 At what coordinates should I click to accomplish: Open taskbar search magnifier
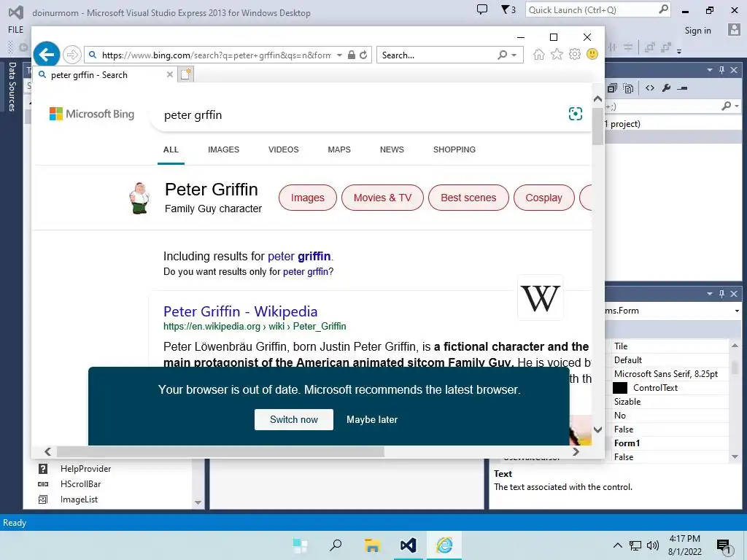(336, 545)
